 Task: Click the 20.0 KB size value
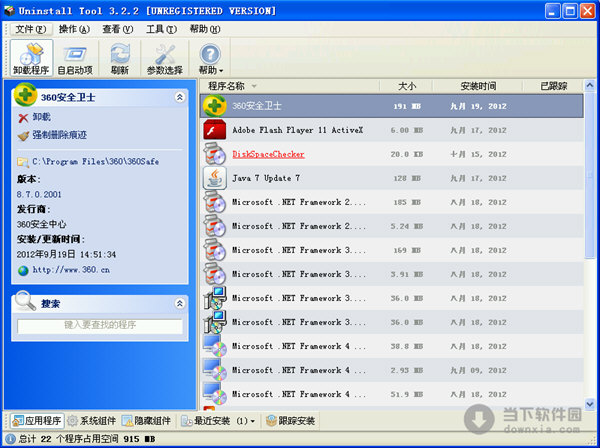[x=407, y=154]
